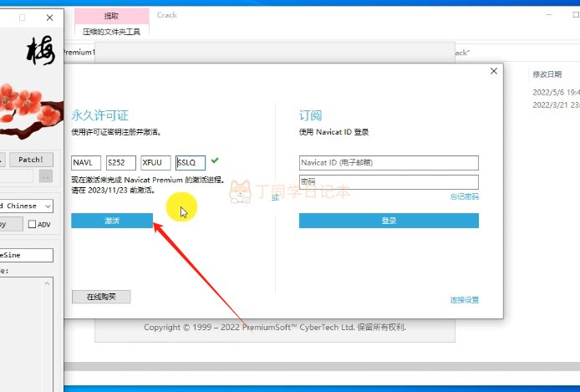
Task: Click the XFUU license key box
Action: [155, 163]
